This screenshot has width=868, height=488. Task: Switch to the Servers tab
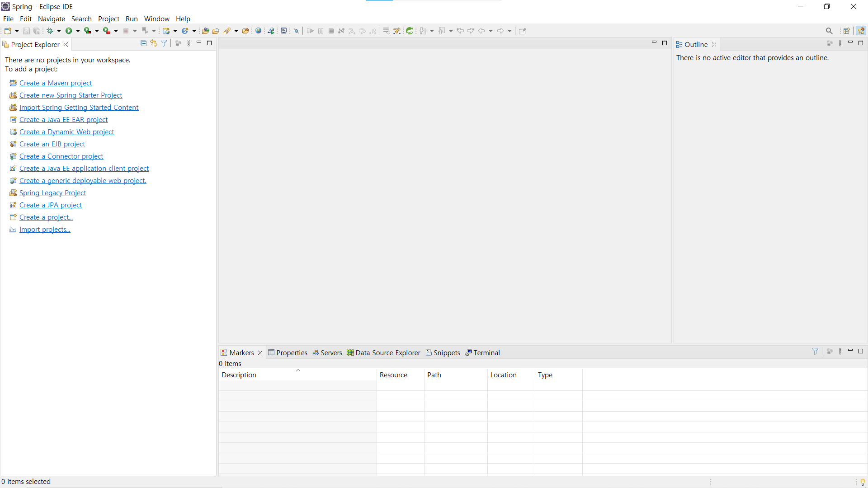pos(327,352)
